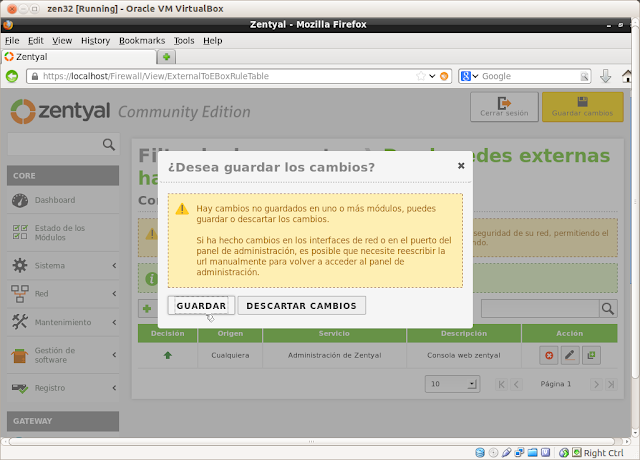Expand the Mantenimiento chevron
The image size is (640, 460).
[x=114, y=322]
